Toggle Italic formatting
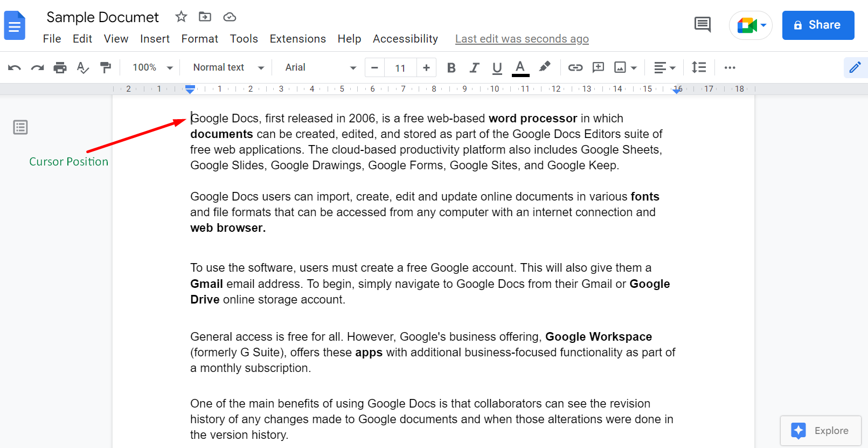The height and width of the screenshot is (448, 868). [x=474, y=67]
